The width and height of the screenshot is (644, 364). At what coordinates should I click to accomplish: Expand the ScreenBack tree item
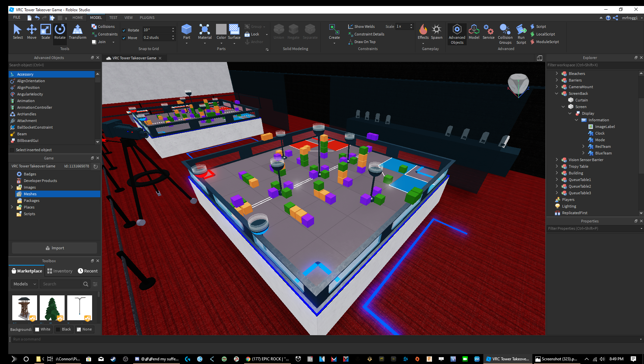click(557, 93)
